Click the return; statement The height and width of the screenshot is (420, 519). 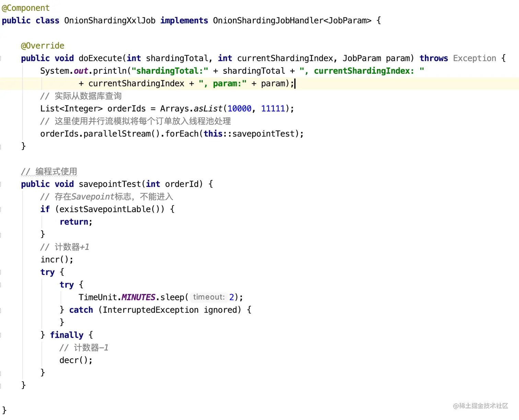[x=76, y=222]
